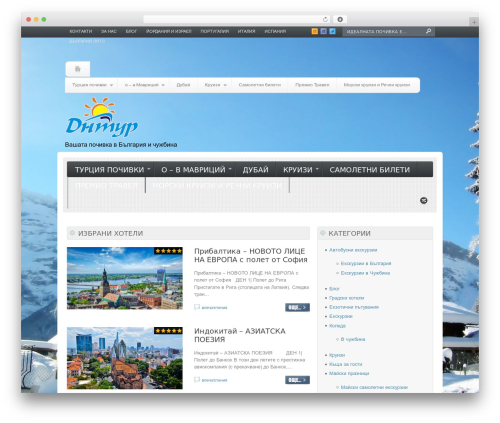
Task: Open ИСПАНИЯ menu item
Action: pos(275,31)
